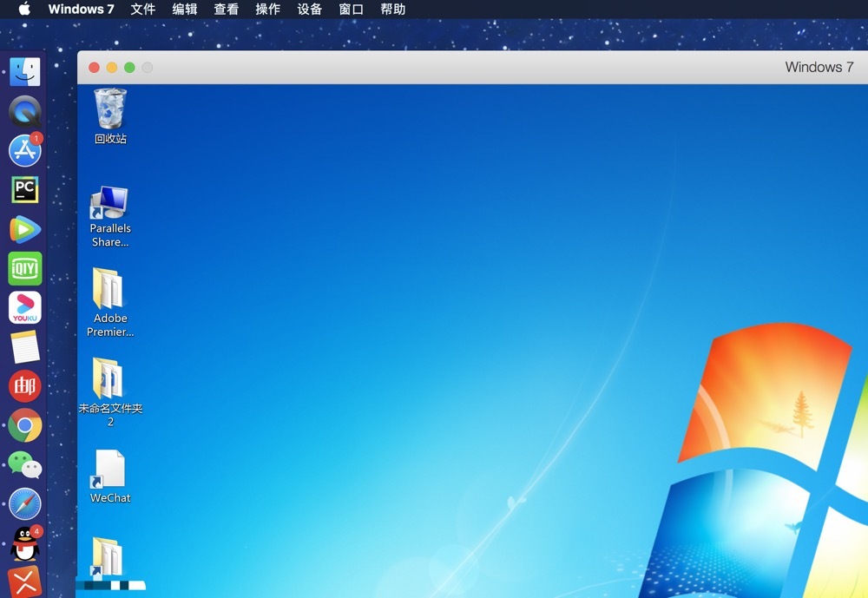Image resolution: width=868 pixels, height=598 pixels.
Task: Open WeChat from the macOS Dock
Action: pos(25,464)
